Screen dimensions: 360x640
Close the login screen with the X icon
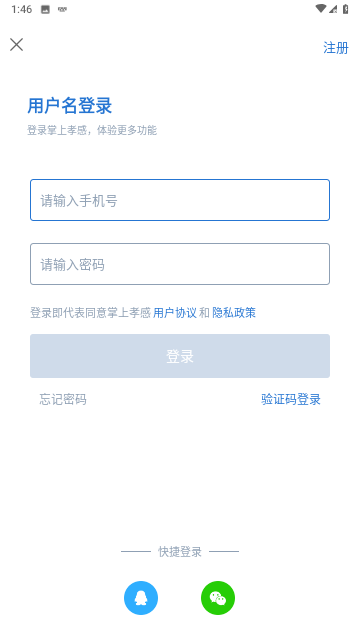click(16, 44)
